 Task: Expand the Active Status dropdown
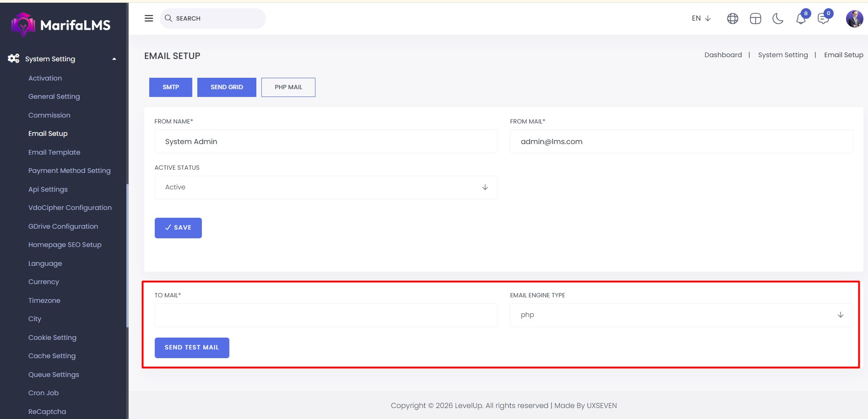325,188
